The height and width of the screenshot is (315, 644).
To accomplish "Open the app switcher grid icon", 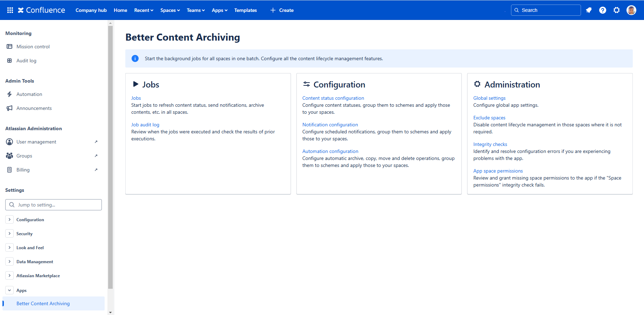I will (x=10, y=10).
